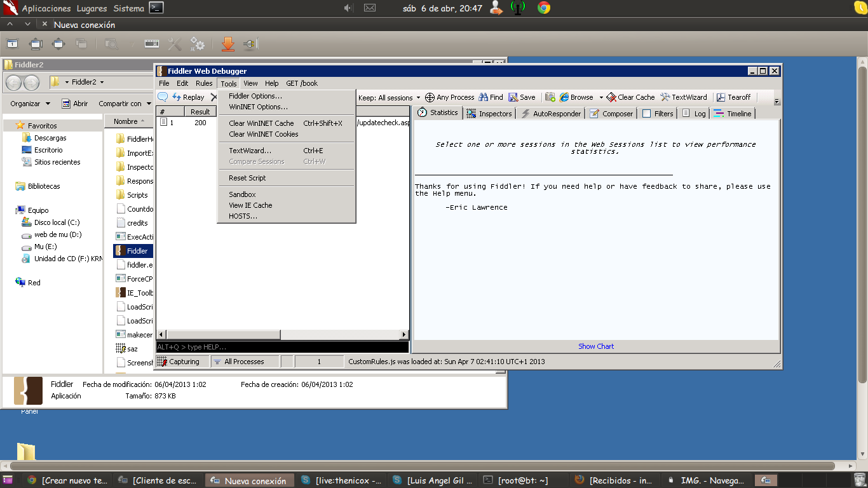Switch to the Statistics tab

[437, 113]
